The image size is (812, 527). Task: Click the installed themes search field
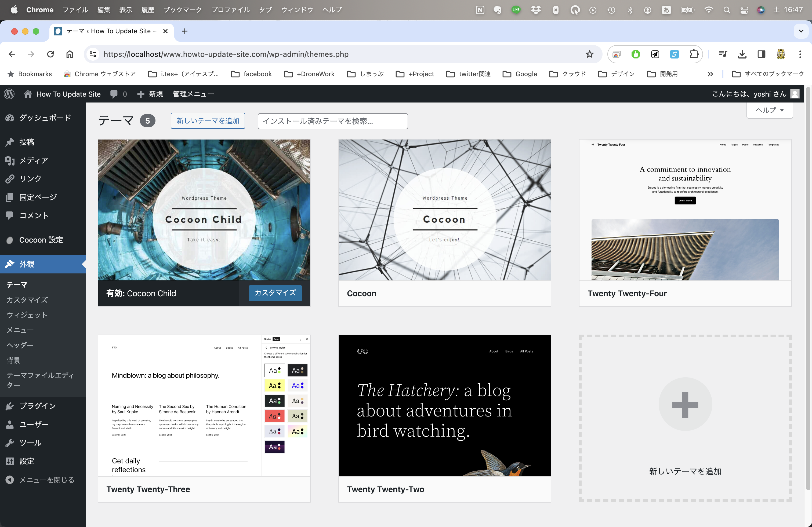332,121
